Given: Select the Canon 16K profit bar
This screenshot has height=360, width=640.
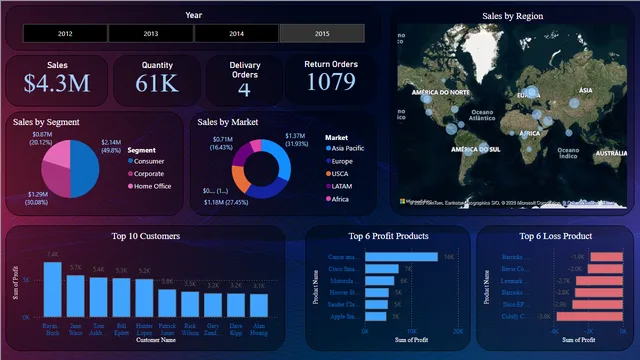Looking at the screenshot, I should [x=402, y=257].
